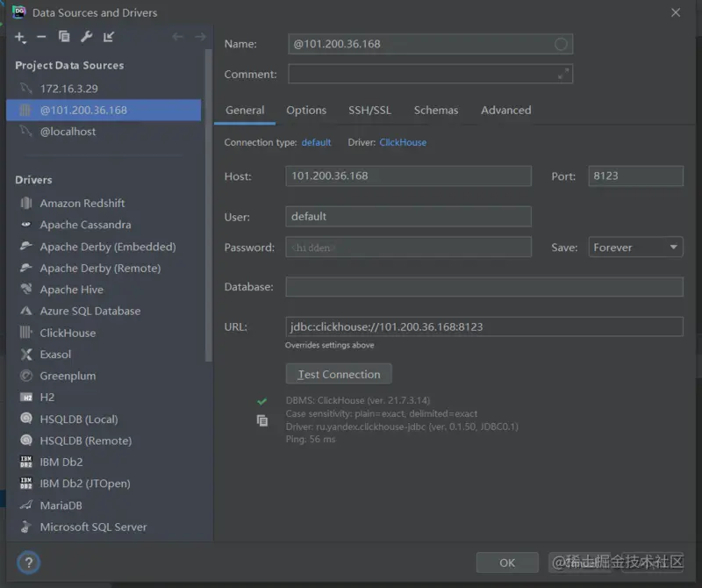Close the Data Sources and Drivers dialog
This screenshot has width=702, height=588.
click(x=676, y=12)
